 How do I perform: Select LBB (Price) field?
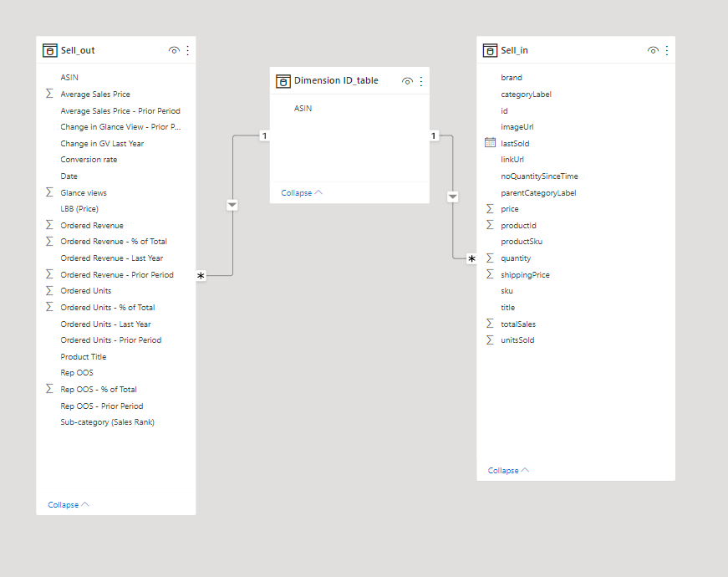[x=79, y=208]
